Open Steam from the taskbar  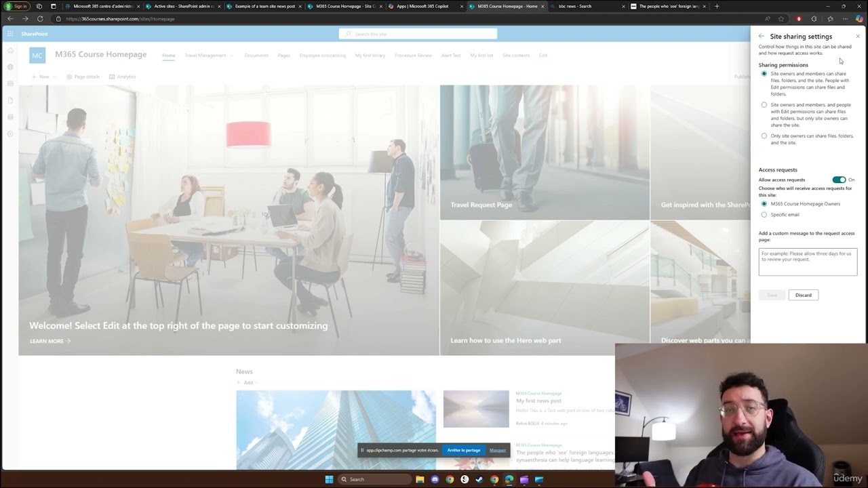479,479
